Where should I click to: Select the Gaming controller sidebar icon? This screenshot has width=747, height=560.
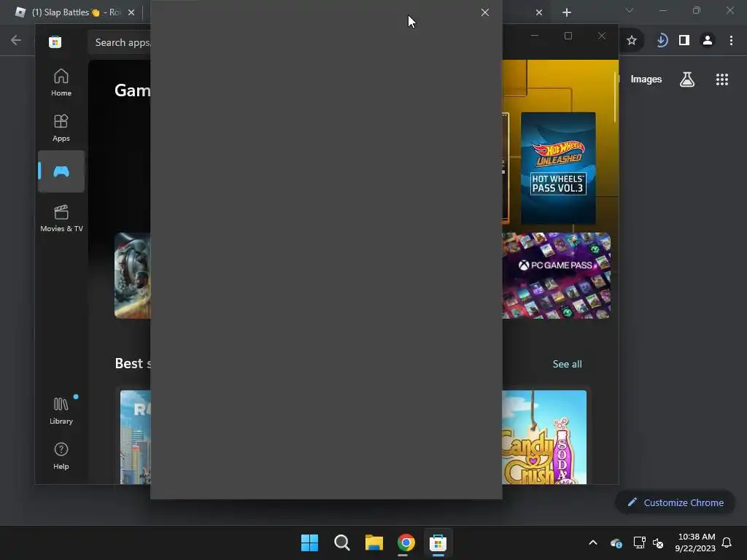tap(61, 171)
